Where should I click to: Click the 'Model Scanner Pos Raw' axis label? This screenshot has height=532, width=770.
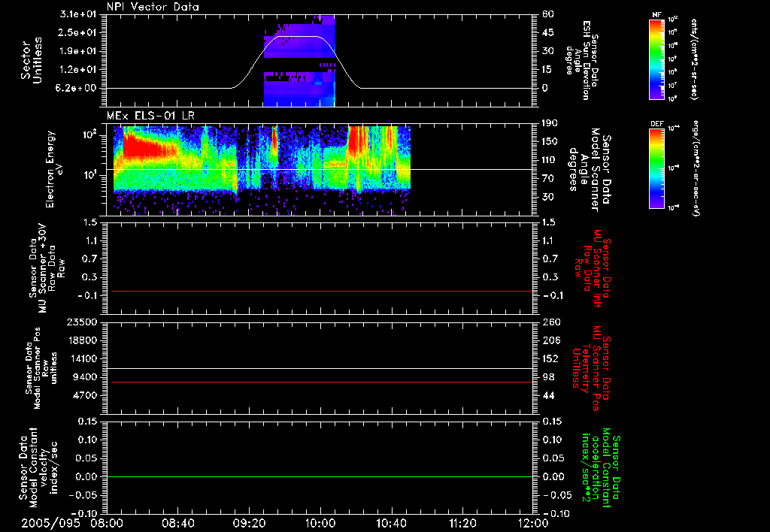41,368
